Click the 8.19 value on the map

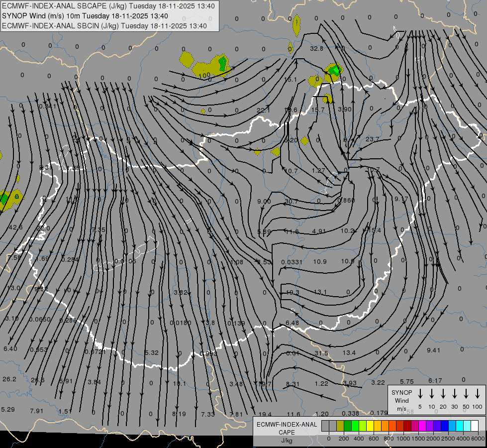coord(179,414)
